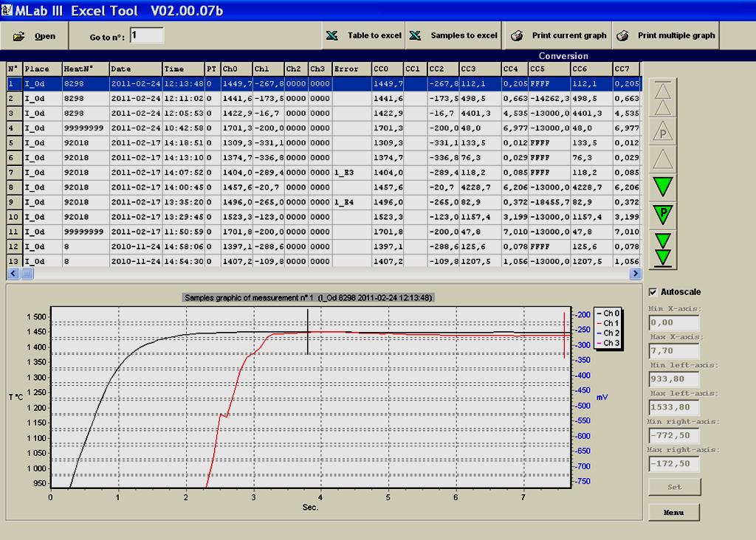Click the table's scroll-left arrow

[x=13, y=274]
